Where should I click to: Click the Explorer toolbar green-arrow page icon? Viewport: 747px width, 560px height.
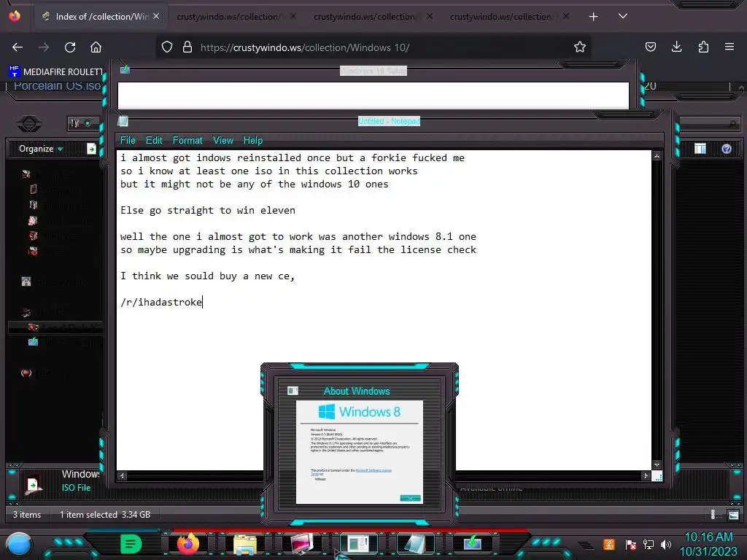[x=91, y=149]
